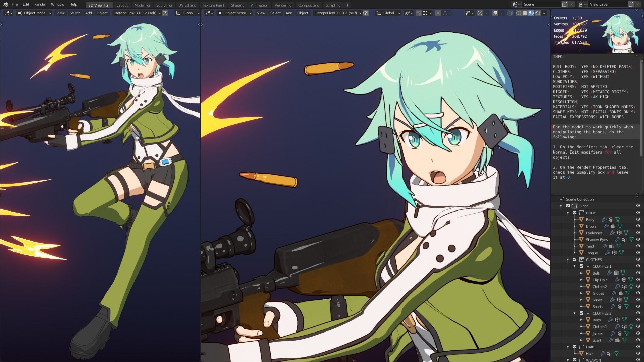Uncheck the Sinon collection checkbox
644x362 pixels.
tap(568, 206)
